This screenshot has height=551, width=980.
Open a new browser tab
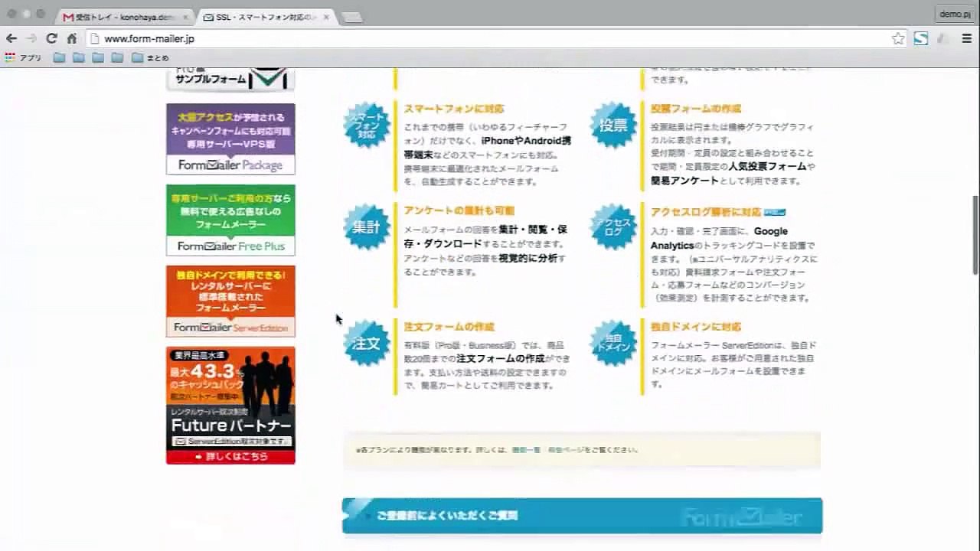coord(351,18)
